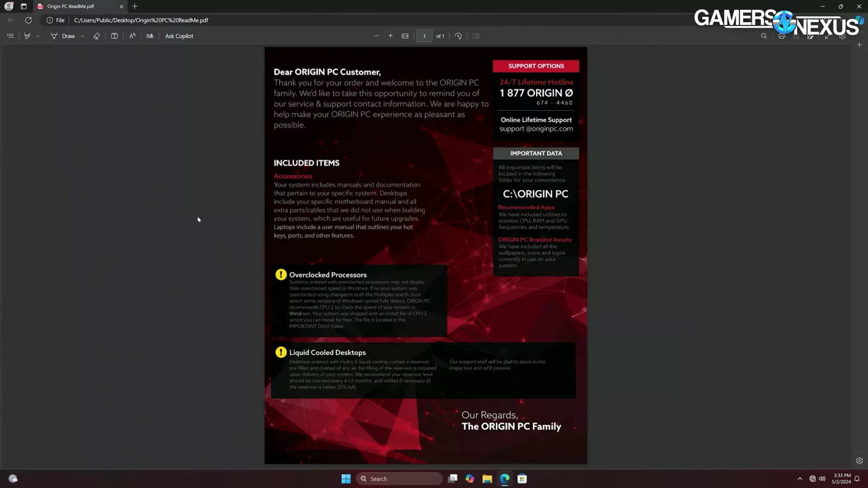Toggle Fit to width view
Viewport: 868px width, 488px height.
pos(405,36)
